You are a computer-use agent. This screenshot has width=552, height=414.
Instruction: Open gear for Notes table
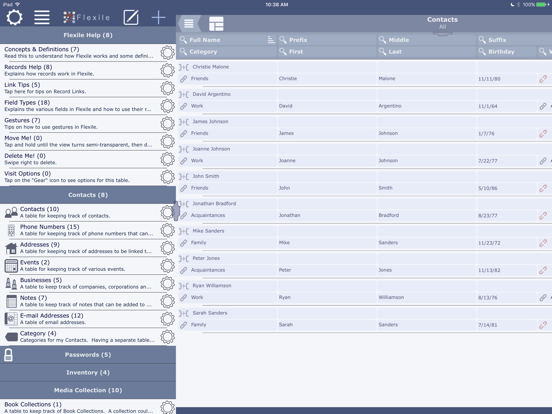click(168, 301)
